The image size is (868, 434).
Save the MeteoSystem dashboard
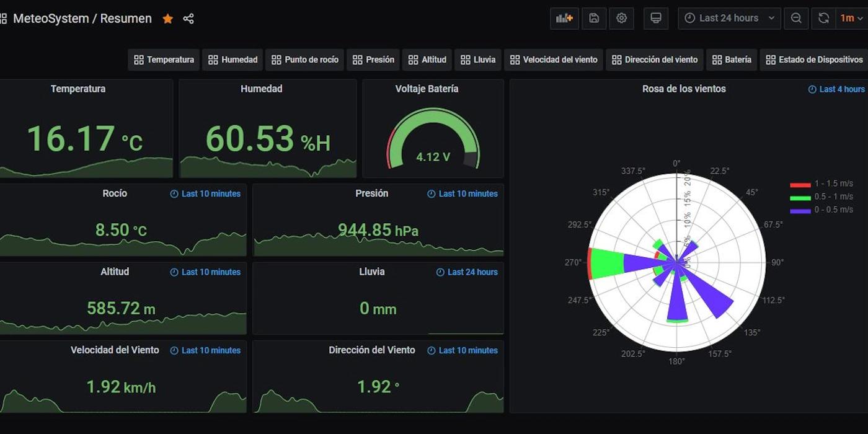593,18
